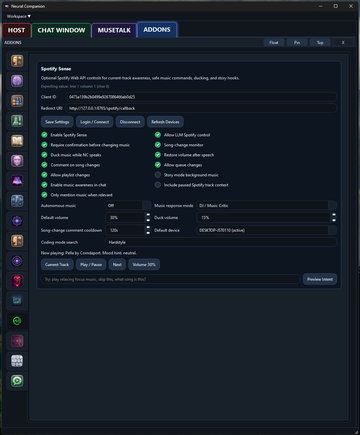Toggle playback with Play / Pause button
360x435 pixels.
(x=91, y=265)
